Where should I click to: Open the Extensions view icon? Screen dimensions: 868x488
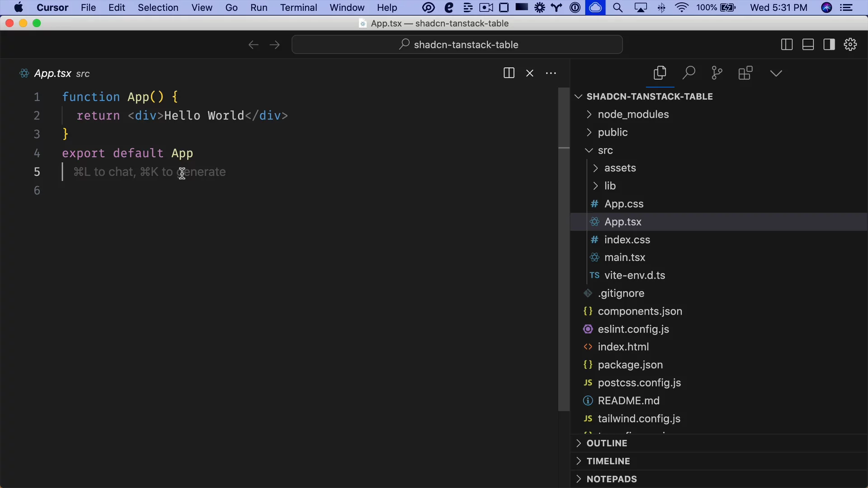745,73
